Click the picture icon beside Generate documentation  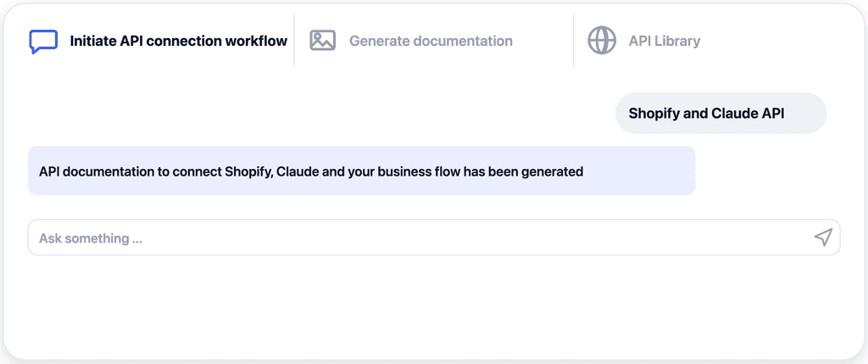pyautogui.click(x=322, y=41)
